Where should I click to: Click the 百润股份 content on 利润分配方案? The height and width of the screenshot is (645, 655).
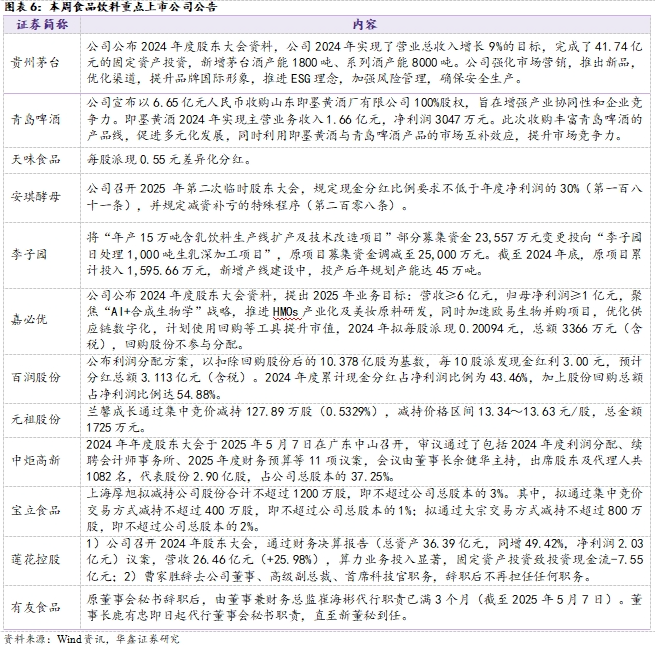pos(364,378)
